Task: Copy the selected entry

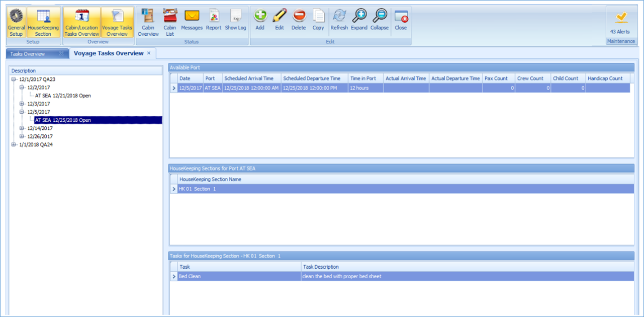Action: (x=318, y=21)
